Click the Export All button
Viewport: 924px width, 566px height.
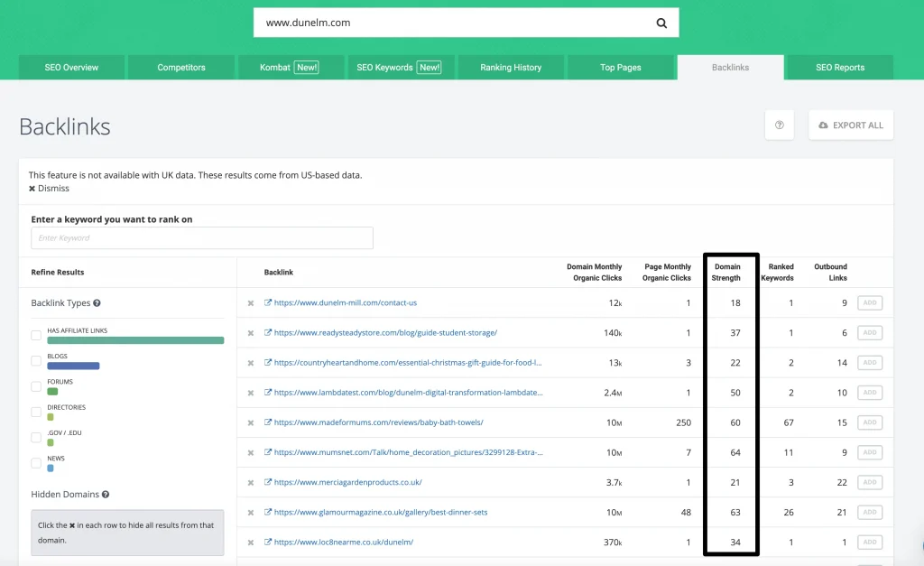(x=850, y=125)
